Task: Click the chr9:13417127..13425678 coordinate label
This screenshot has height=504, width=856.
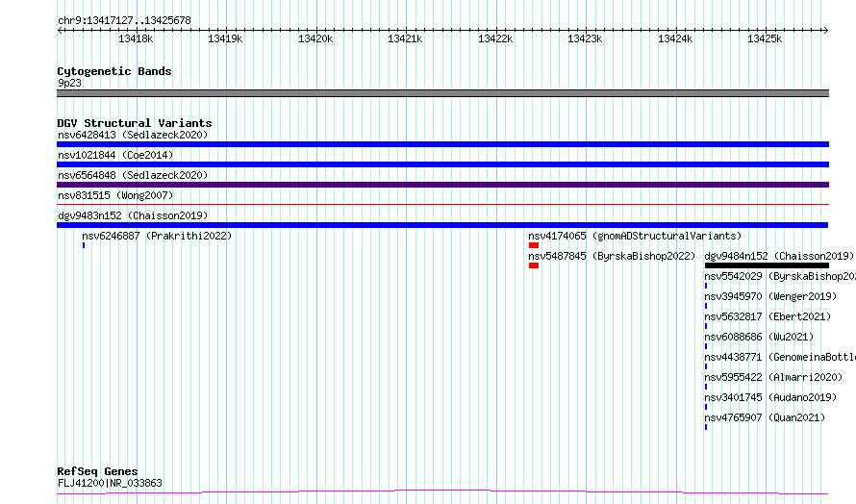Action: click(124, 21)
